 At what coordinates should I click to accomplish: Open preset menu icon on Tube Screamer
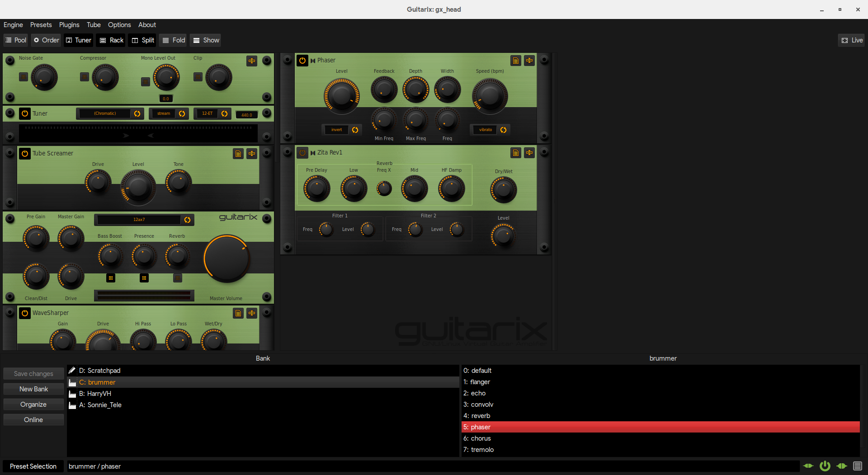tap(238, 154)
